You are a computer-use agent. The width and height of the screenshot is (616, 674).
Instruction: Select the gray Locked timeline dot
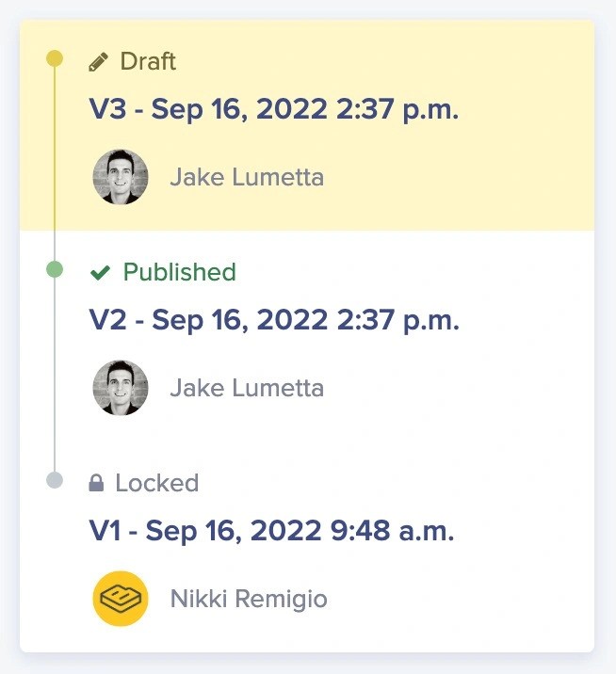(x=55, y=481)
